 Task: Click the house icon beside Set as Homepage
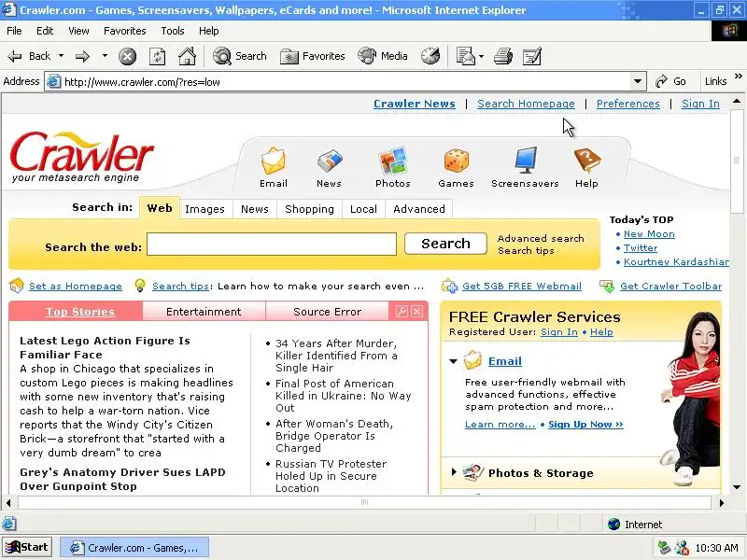pos(17,286)
